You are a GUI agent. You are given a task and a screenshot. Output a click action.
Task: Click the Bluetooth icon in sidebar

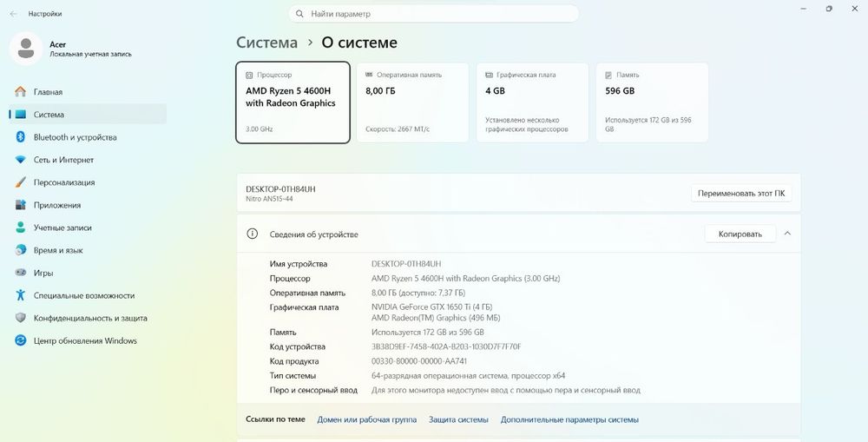(x=21, y=137)
